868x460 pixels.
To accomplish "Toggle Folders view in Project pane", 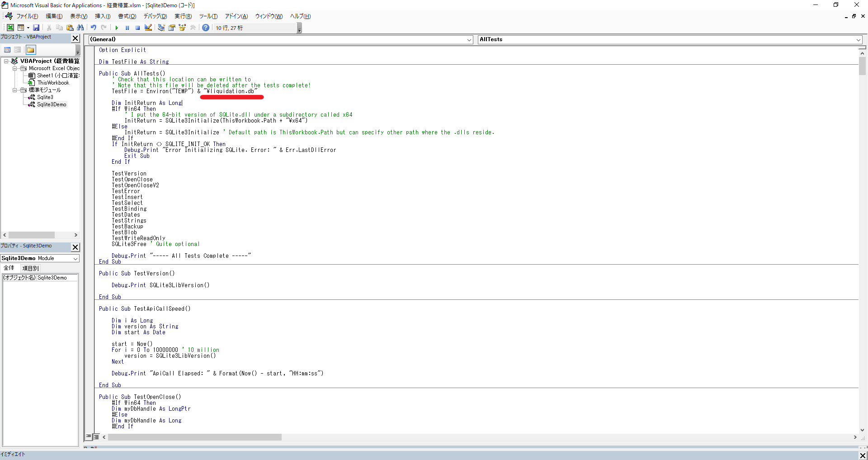I will (30, 50).
